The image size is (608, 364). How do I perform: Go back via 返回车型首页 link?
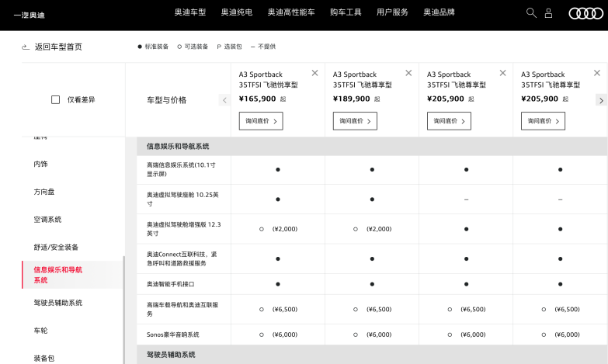point(58,47)
